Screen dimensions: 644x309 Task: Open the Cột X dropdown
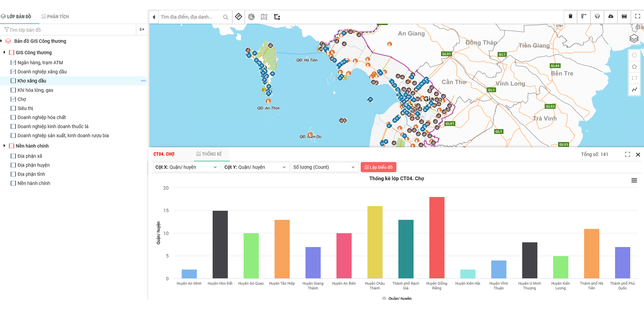pyautogui.click(x=186, y=167)
